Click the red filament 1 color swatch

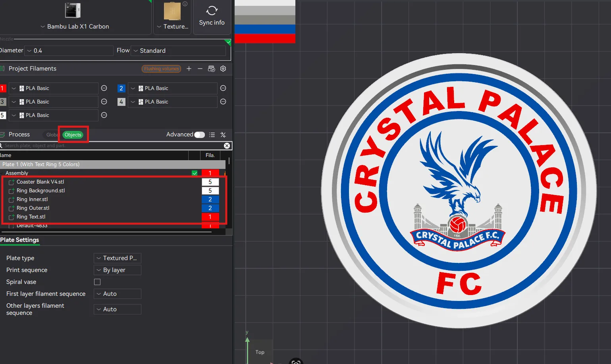click(2, 88)
